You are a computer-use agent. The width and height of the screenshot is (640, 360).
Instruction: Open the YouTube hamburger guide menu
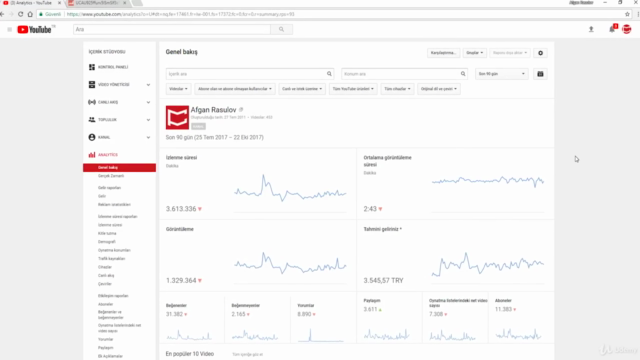click(x=9, y=29)
